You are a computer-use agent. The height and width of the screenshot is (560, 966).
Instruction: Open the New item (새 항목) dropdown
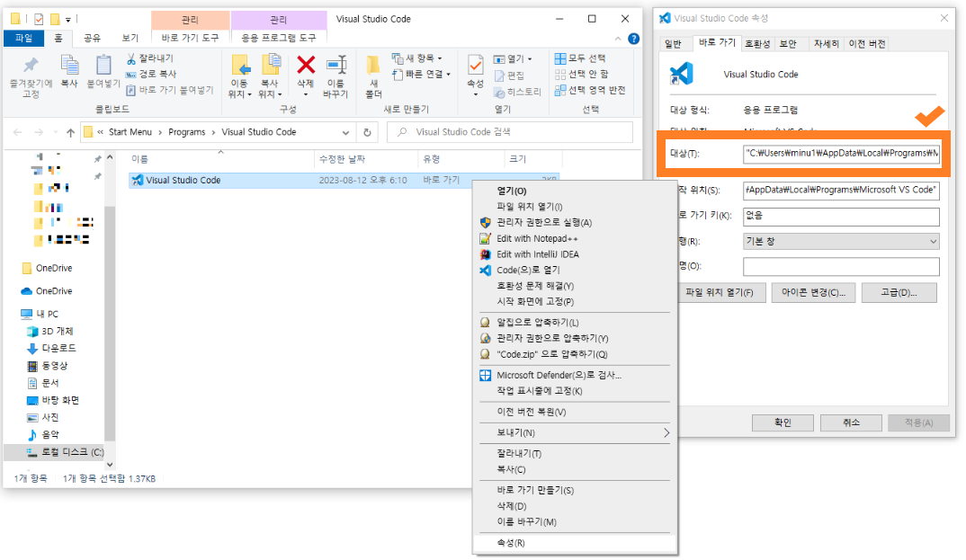[417, 58]
